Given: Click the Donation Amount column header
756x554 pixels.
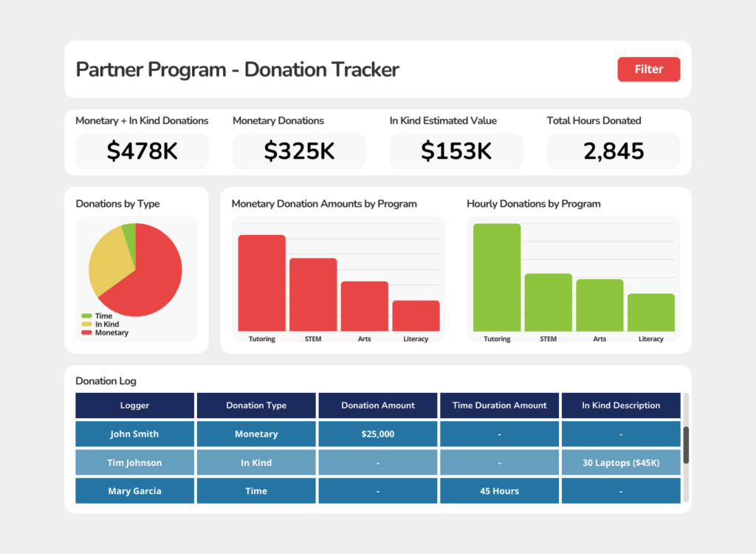Looking at the screenshot, I should point(377,406).
